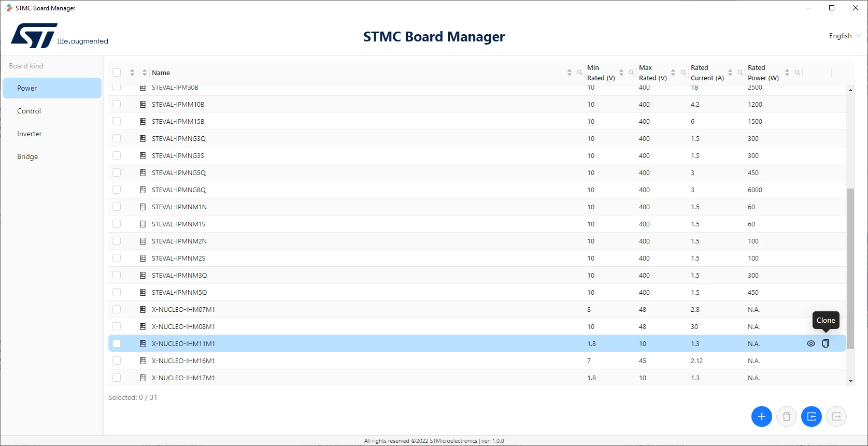Click the ST life.augmented logo
The width and height of the screenshot is (868, 446).
(x=60, y=36)
